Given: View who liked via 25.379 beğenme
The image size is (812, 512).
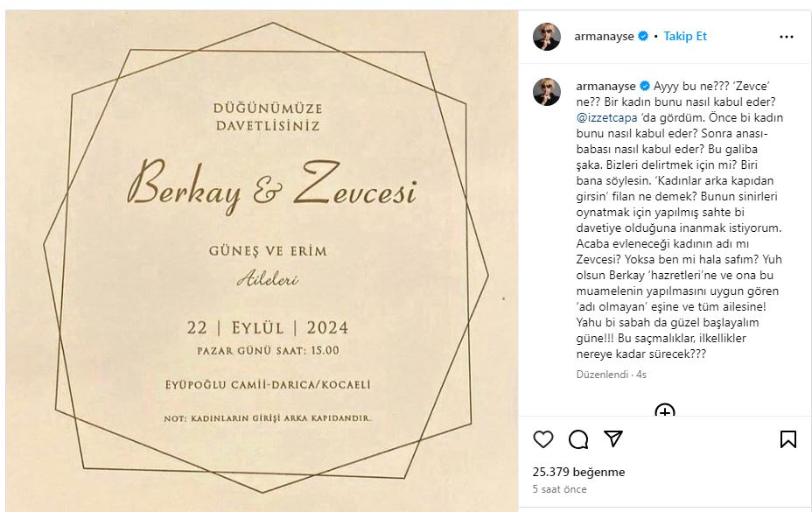Looking at the screenshot, I should pos(578,472).
